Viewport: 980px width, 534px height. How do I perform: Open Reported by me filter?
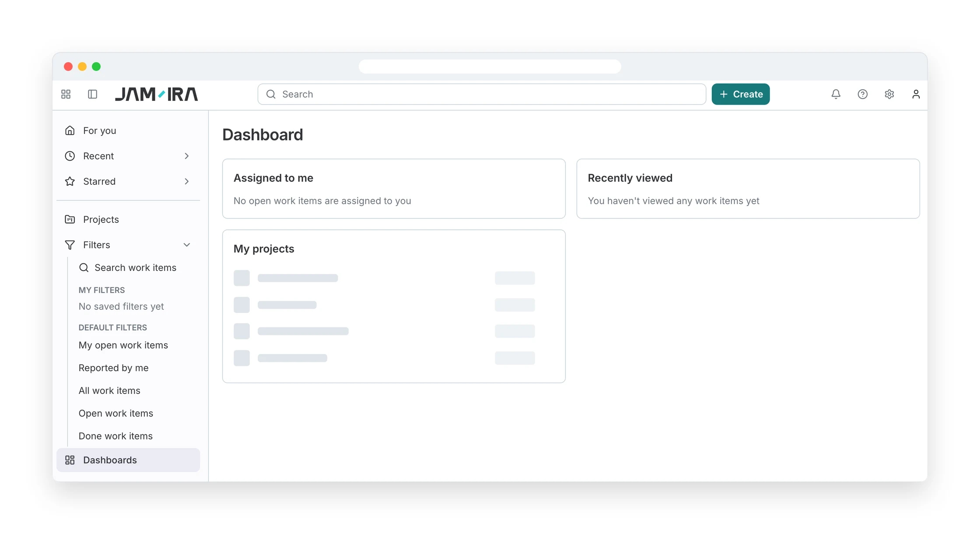(x=113, y=368)
